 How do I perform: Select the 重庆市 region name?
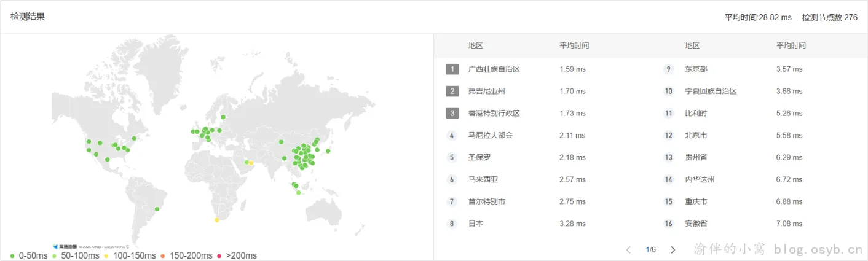(696, 201)
